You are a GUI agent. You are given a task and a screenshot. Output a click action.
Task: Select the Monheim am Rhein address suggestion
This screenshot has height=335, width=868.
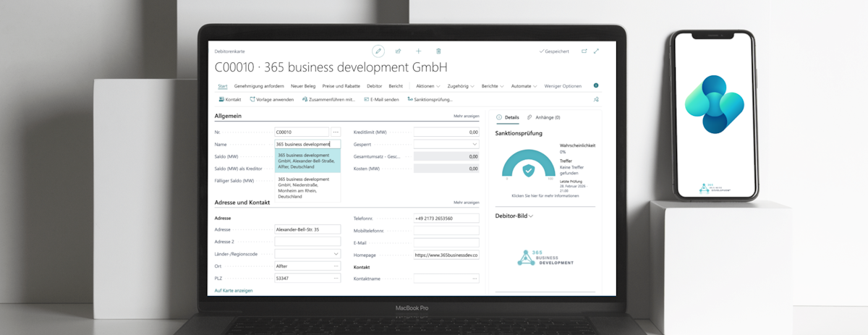pyautogui.click(x=307, y=187)
